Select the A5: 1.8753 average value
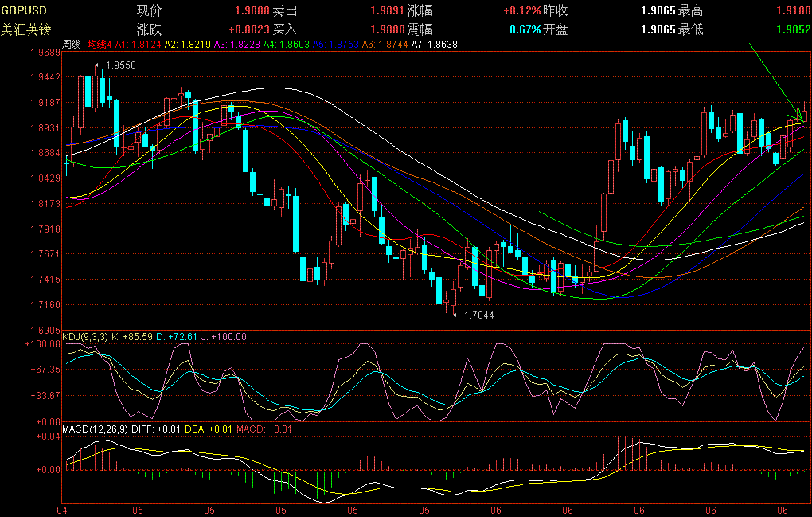The image size is (812, 517). (335, 45)
